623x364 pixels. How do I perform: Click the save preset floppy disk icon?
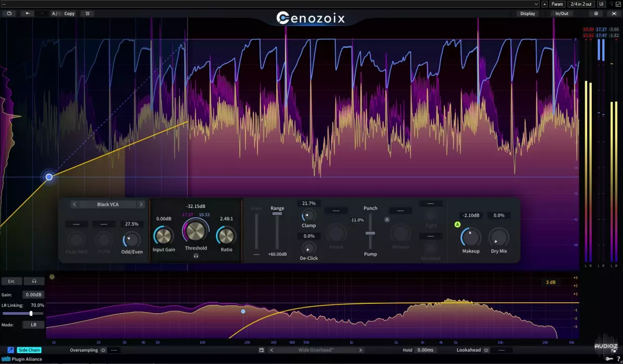click(262, 350)
